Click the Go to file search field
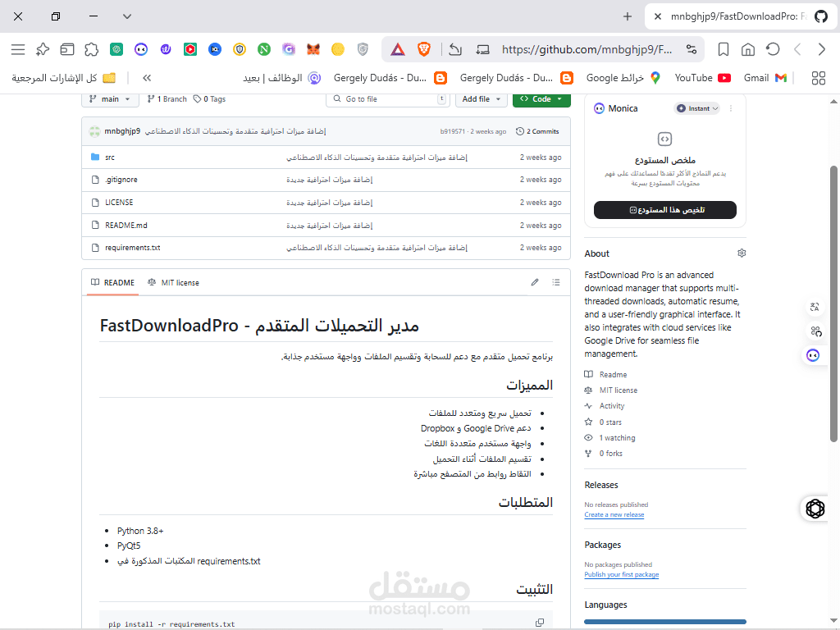This screenshot has width=840, height=630. point(387,99)
